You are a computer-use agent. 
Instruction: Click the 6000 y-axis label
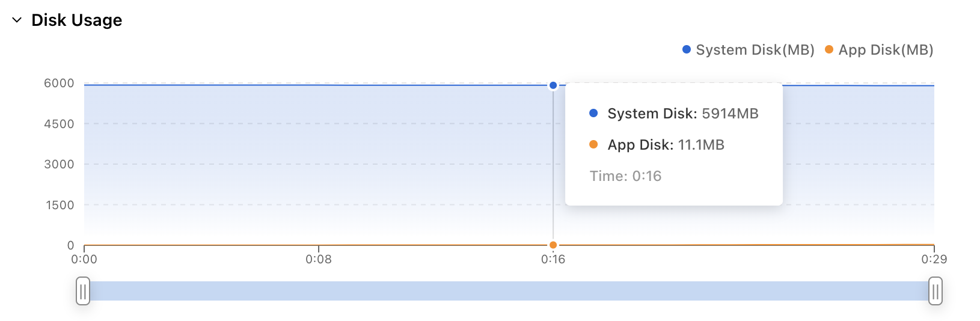point(59,84)
